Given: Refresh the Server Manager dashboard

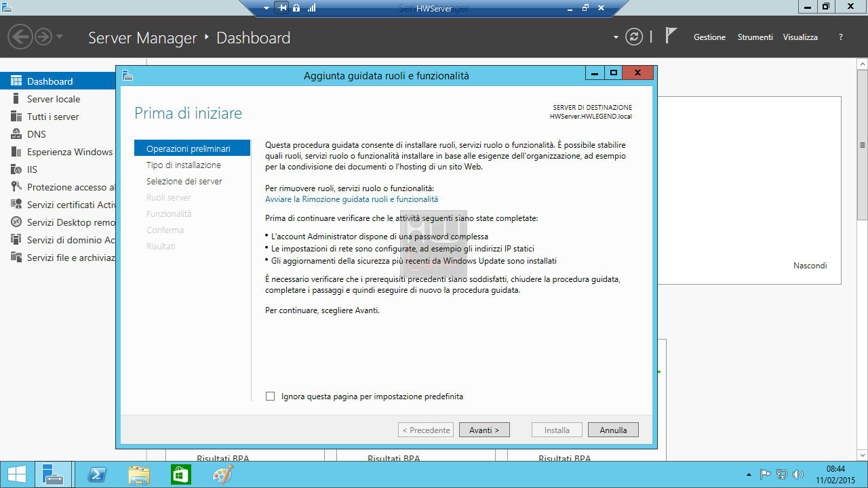Looking at the screenshot, I should tap(634, 37).
